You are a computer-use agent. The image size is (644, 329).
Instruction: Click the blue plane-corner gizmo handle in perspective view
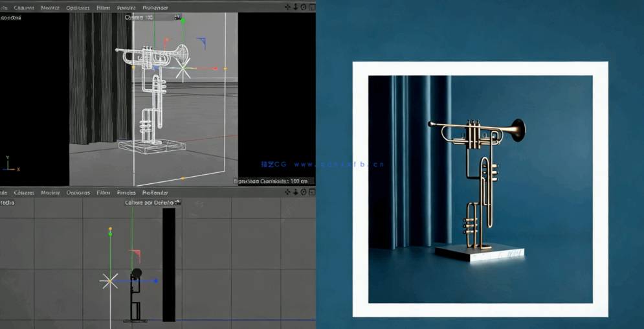pyautogui.click(x=202, y=43)
